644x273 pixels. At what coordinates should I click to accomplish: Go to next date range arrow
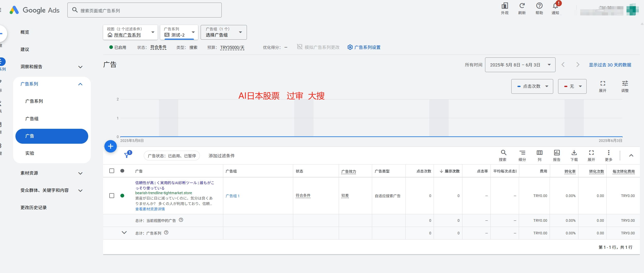pyautogui.click(x=578, y=65)
